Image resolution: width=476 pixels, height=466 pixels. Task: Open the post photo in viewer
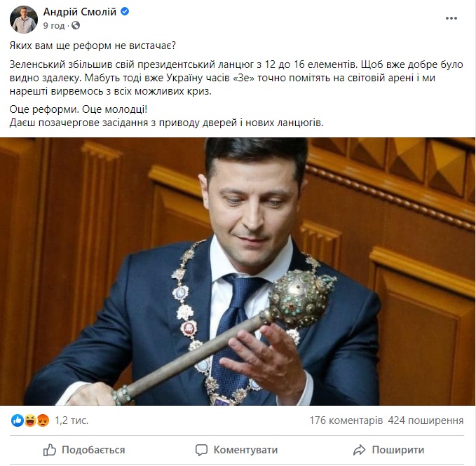coord(238,271)
